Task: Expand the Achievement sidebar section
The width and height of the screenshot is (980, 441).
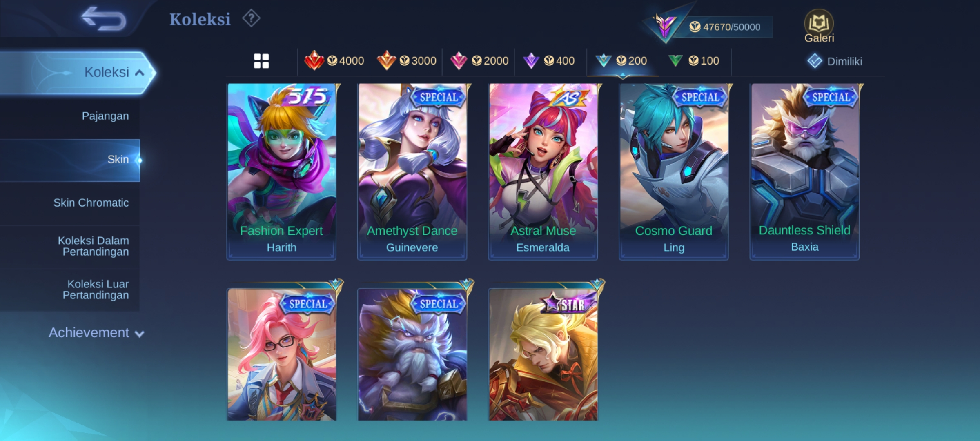Action: tap(96, 333)
